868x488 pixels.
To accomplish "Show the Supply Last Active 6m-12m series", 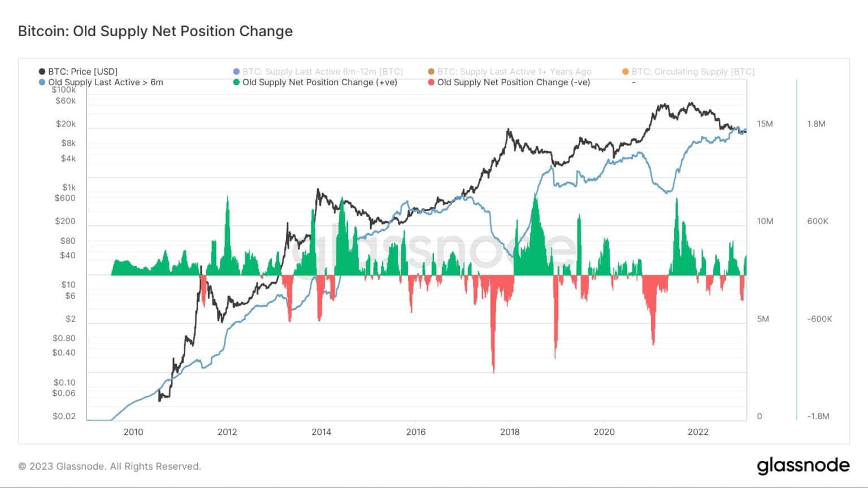I will [318, 72].
